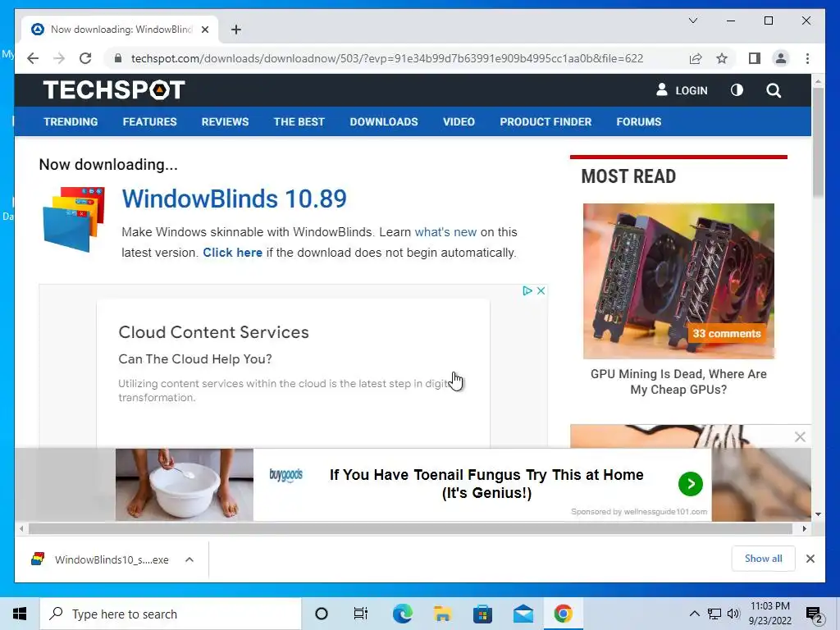View the 33 comments badge

coord(727,333)
